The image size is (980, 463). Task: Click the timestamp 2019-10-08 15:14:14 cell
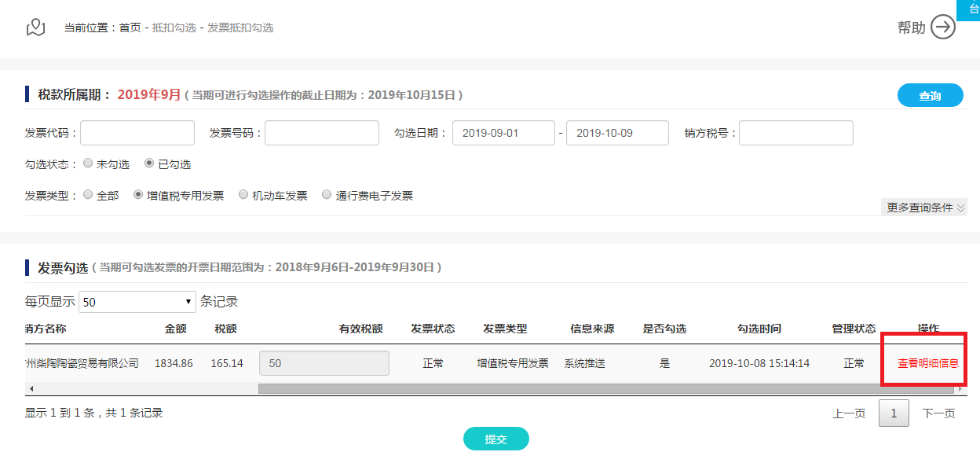[759, 363]
